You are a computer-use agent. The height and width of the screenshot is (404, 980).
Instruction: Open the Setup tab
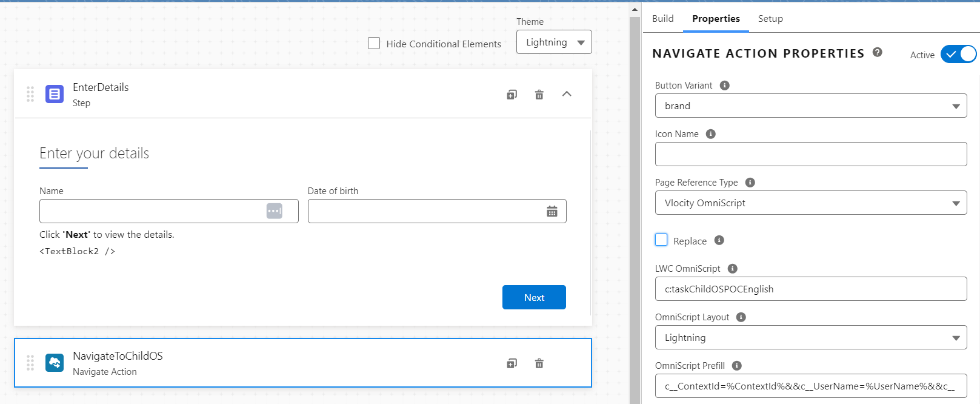pyautogui.click(x=770, y=19)
